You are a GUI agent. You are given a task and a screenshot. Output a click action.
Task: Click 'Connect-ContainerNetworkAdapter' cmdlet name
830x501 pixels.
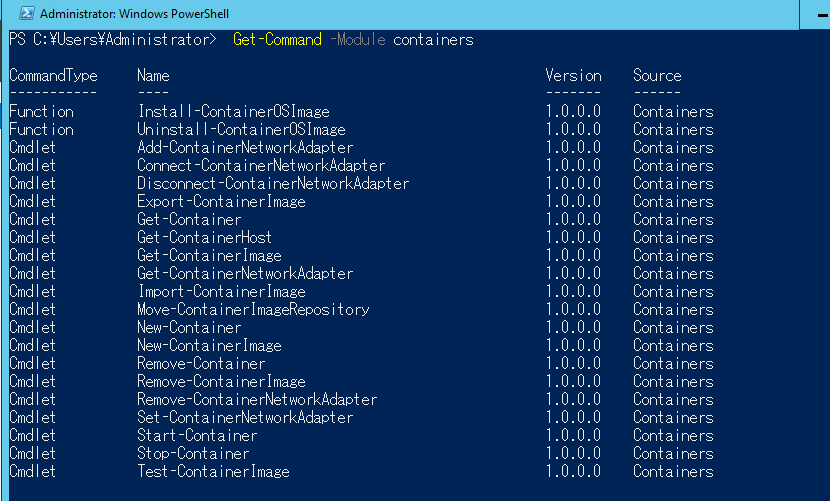261,166
